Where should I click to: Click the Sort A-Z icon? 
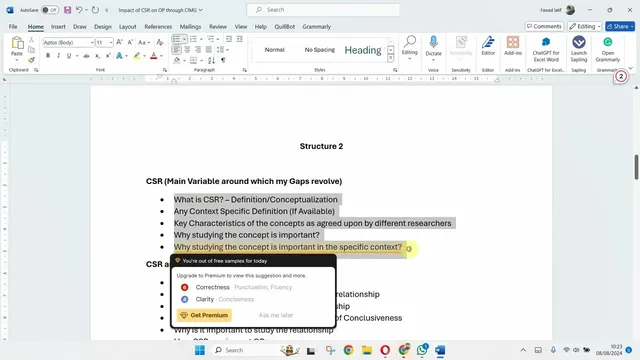pos(211,60)
